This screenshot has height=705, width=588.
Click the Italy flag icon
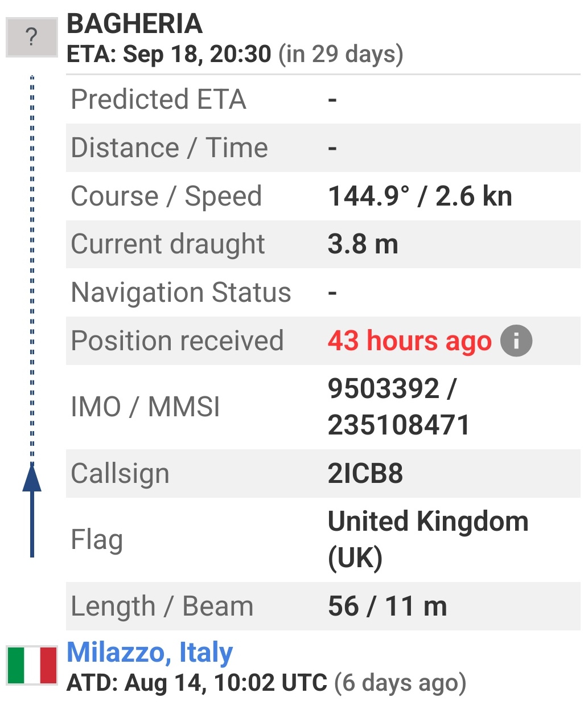[32, 665]
